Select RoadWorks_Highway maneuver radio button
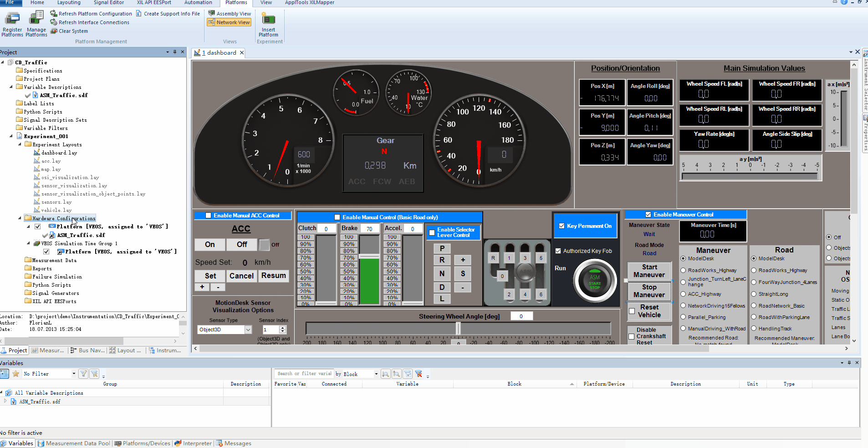The width and height of the screenshot is (868, 448). (683, 270)
